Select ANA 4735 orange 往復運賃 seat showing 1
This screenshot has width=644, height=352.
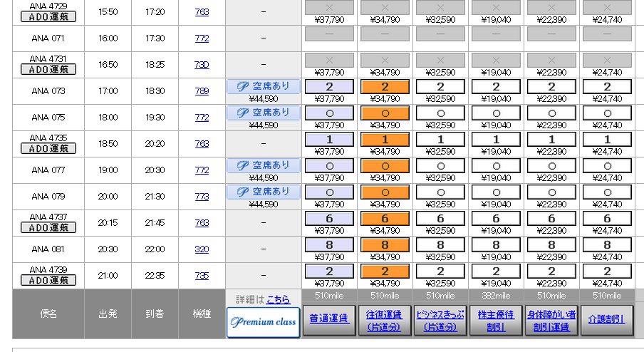(385, 140)
